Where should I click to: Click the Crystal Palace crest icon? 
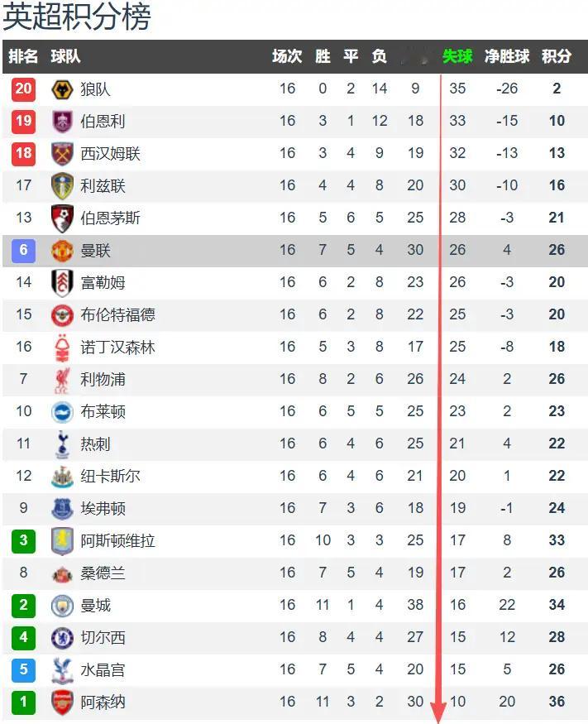pyautogui.click(x=62, y=670)
